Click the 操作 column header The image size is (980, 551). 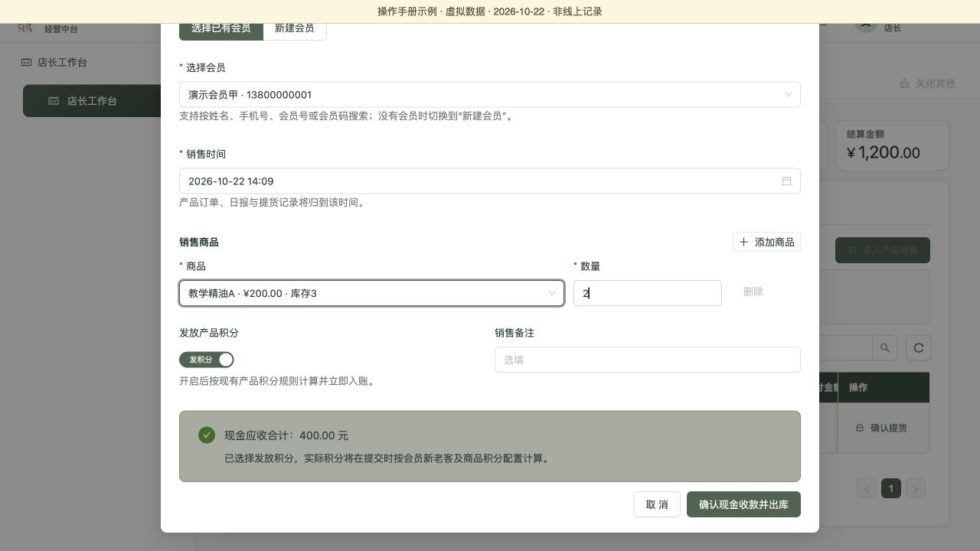(x=884, y=387)
